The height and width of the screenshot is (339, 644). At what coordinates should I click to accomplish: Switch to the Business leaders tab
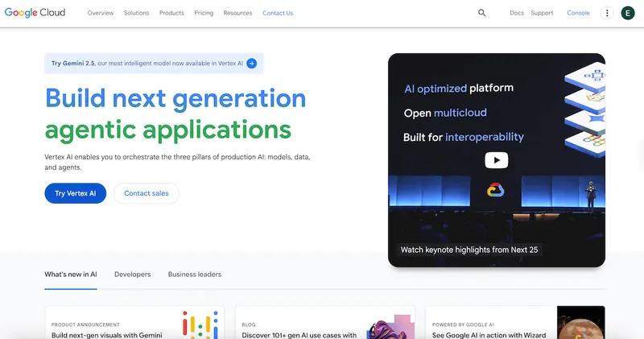coord(195,275)
